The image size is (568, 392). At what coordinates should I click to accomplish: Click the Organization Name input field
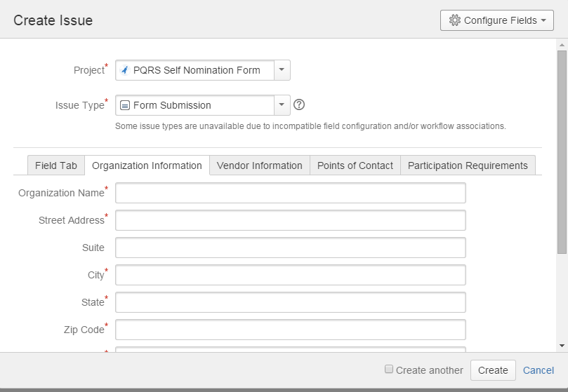tap(290, 193)
